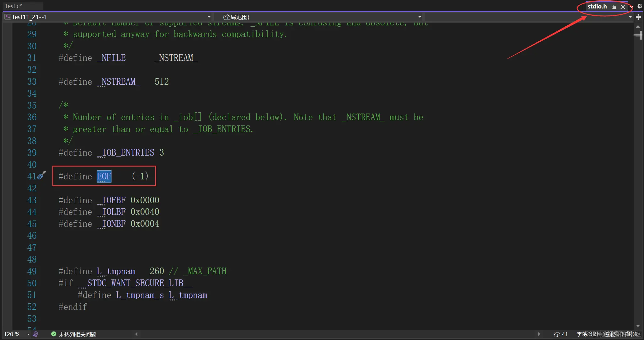Select the stdio.h tab
Screen dimensions: 644x340
597,7
